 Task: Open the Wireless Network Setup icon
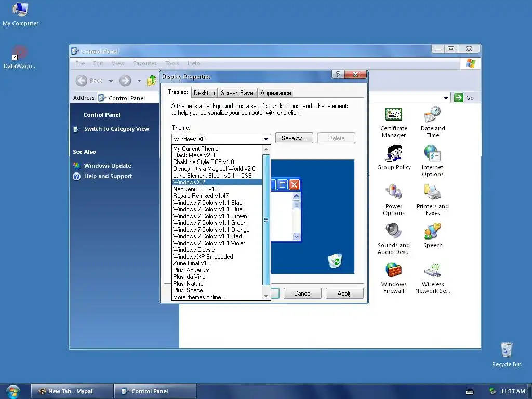click(x=433, y=270)
